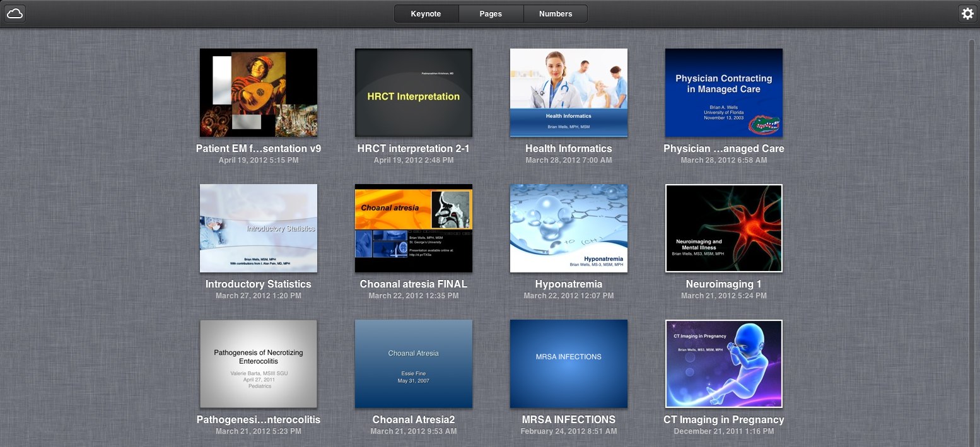Viewport: 980px width, 447px height.
Task: Select the MRSA INFECTIONS presentation thumbnail
Action: click(569, 364)
